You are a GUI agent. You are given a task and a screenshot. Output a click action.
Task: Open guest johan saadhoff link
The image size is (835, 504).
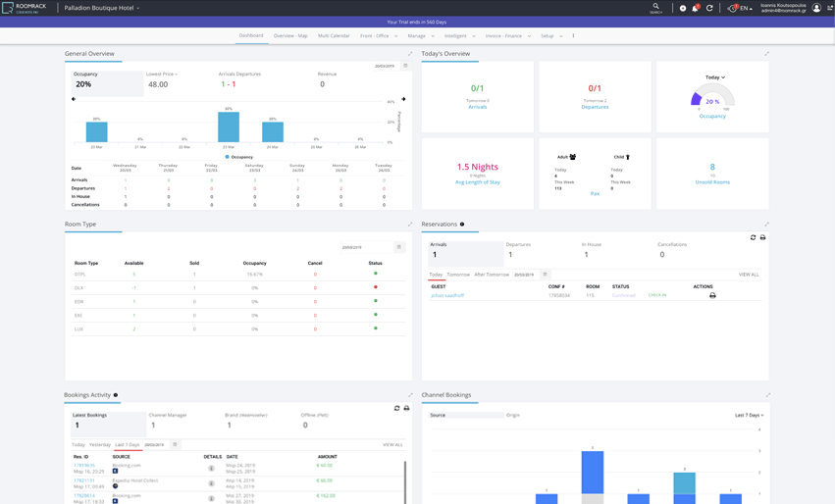pos(447,295)
